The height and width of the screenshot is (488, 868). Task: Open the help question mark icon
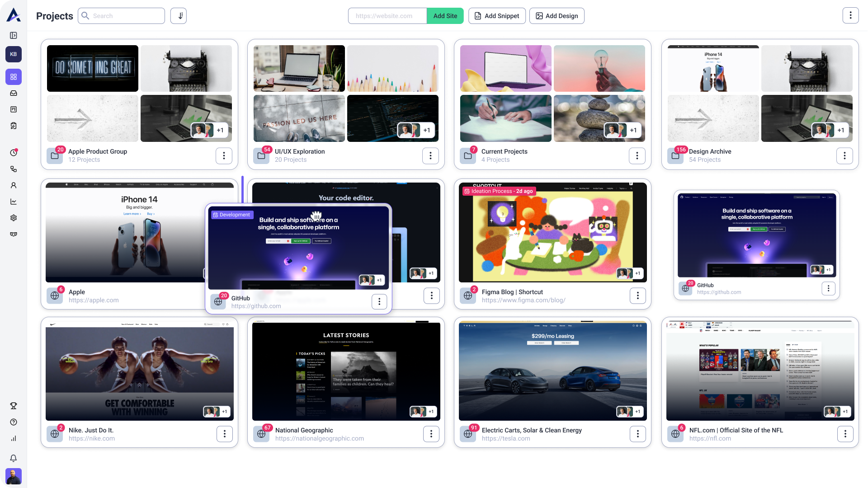click(14, 422)
